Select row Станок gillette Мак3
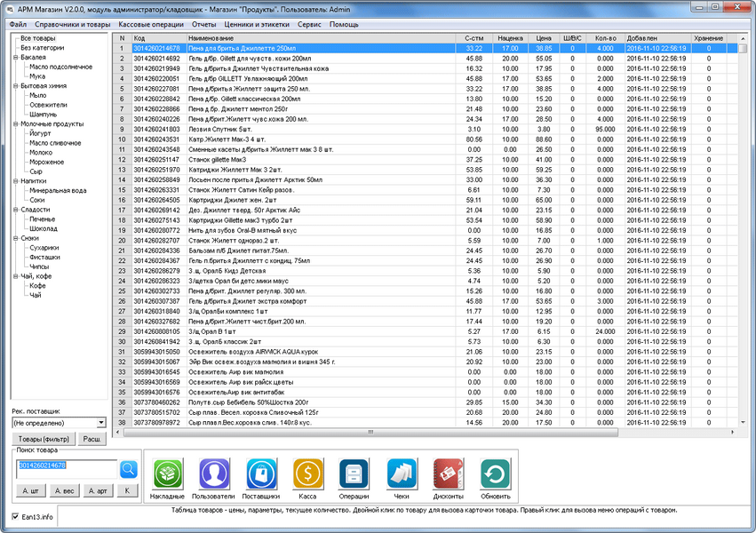Viewport: 756px width, 533px height. click(x=425, y=160)
